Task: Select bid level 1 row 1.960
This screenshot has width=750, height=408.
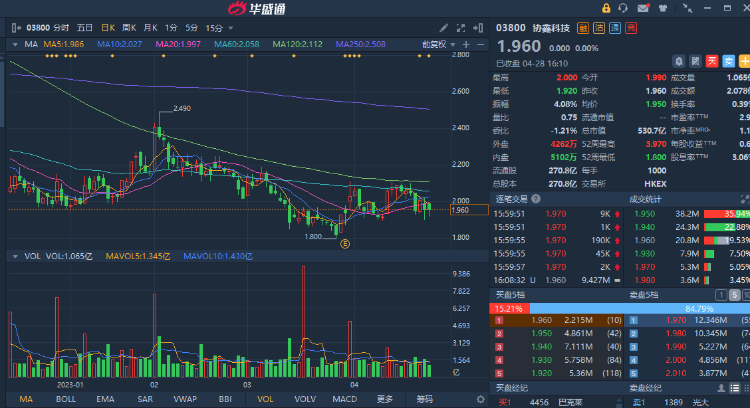Action: [557, 320]
